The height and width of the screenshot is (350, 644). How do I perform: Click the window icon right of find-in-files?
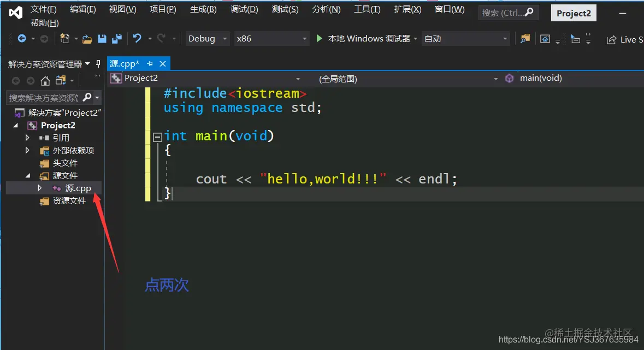(545, 39)
